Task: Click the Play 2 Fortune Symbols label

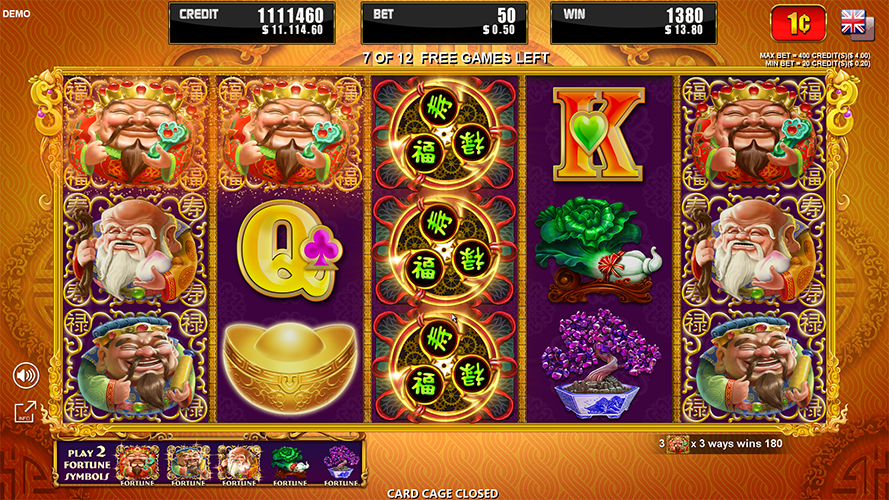Action: click(x=87, y=465)
